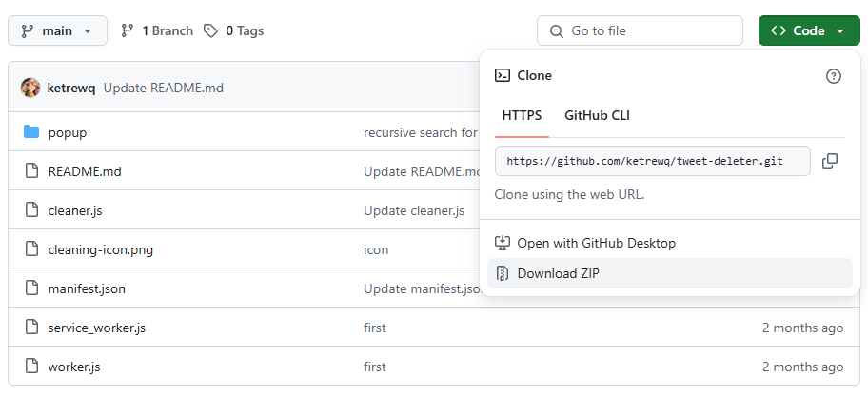
Task: Click the Clone using the web URL text
Action: click(x=569, y=195)
